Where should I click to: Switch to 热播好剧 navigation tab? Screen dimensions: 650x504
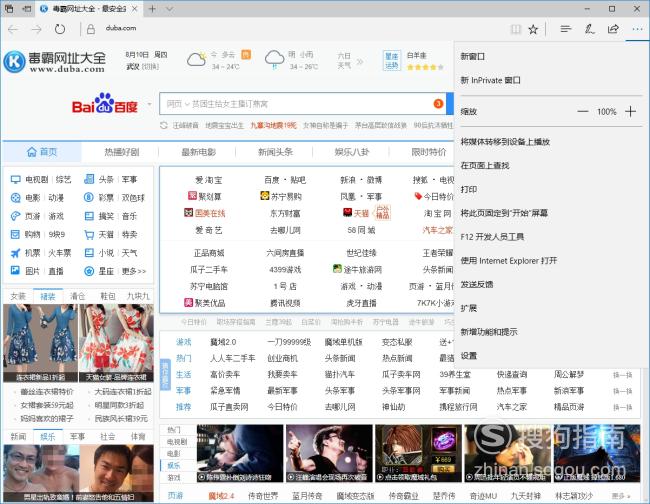(122, 152)
